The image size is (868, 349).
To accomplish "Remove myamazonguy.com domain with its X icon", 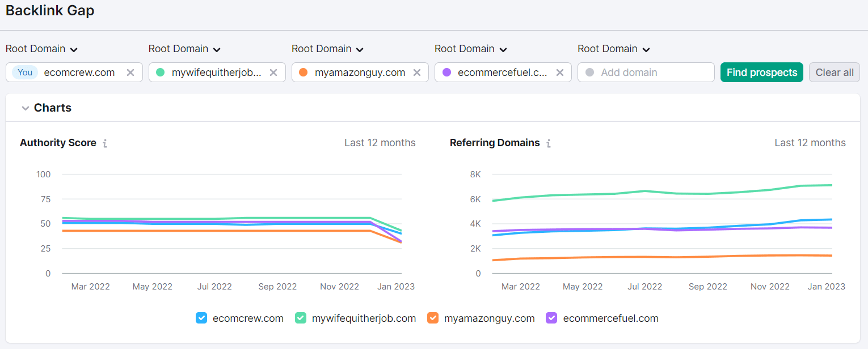I will click(x=417, y=73).
